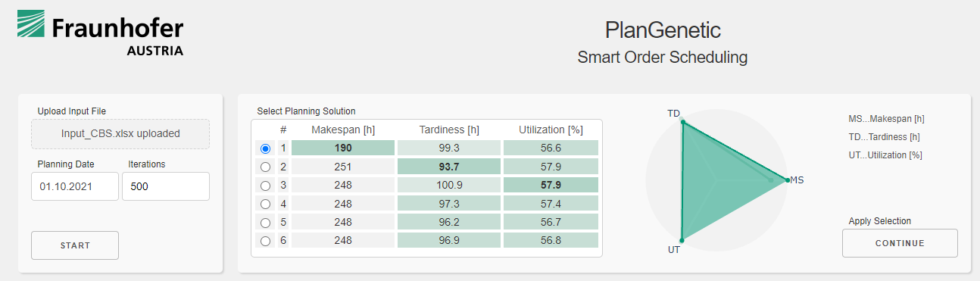Click the TD vertex on radar chart
The image size is (980, 281).
pos(682,122)
